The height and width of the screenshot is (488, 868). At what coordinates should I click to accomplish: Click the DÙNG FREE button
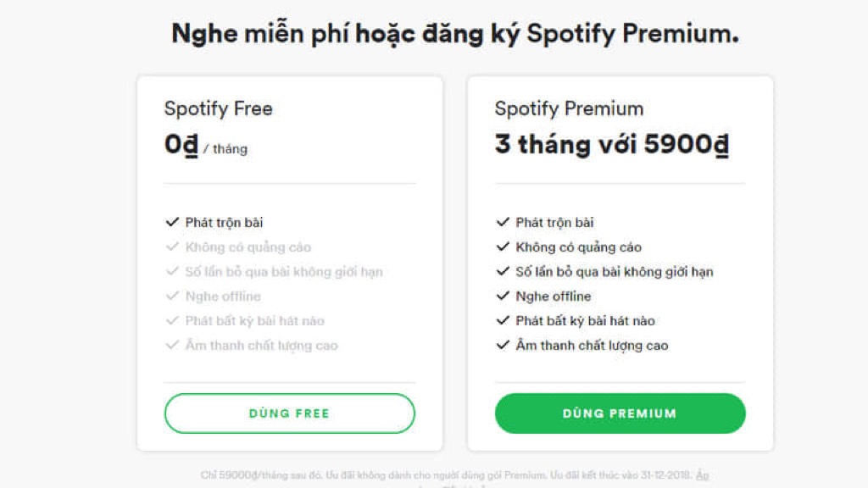click(289, 413)
